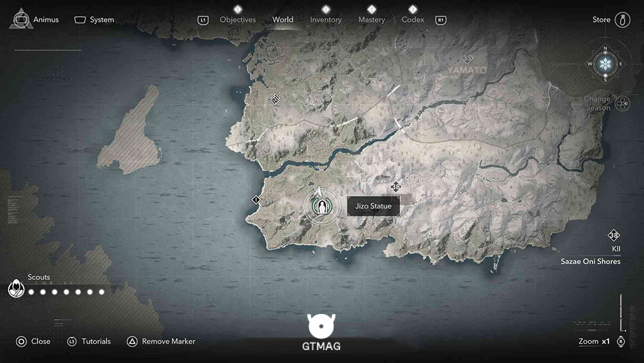Click the Scouts label
644x363 pixels.
coord(39,277)
